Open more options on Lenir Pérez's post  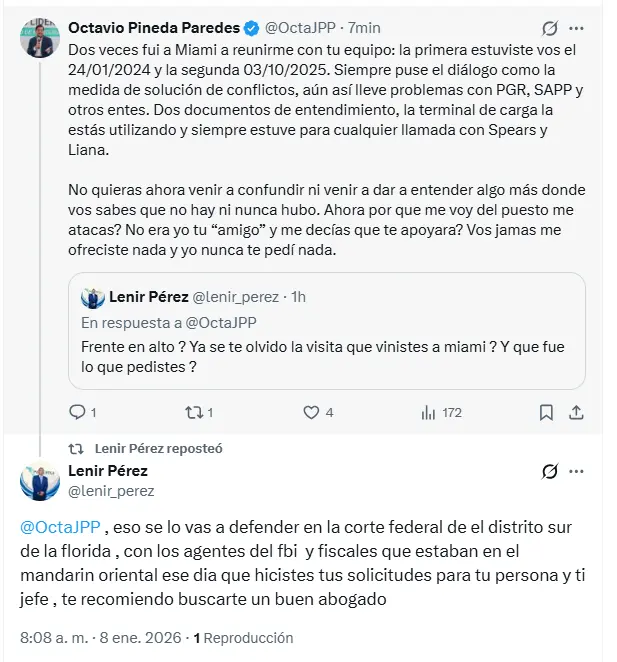click(x=577, y=471)
